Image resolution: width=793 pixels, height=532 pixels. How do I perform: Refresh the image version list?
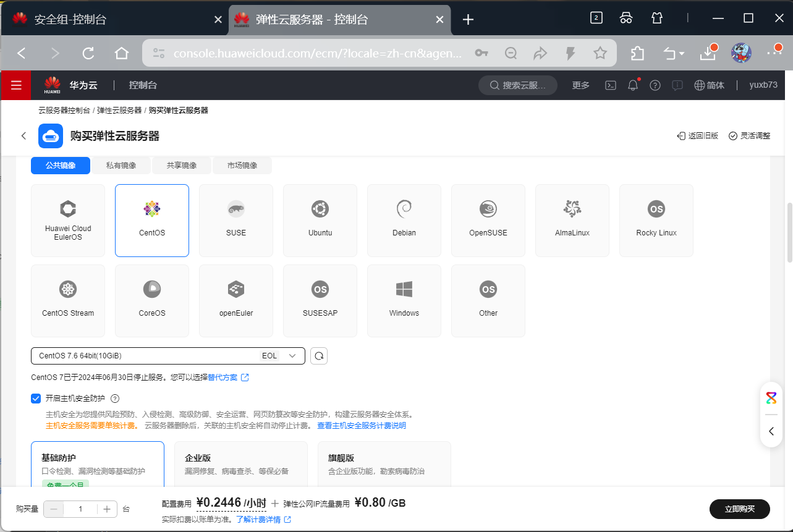pyautogui.click(x=319, y=356)
